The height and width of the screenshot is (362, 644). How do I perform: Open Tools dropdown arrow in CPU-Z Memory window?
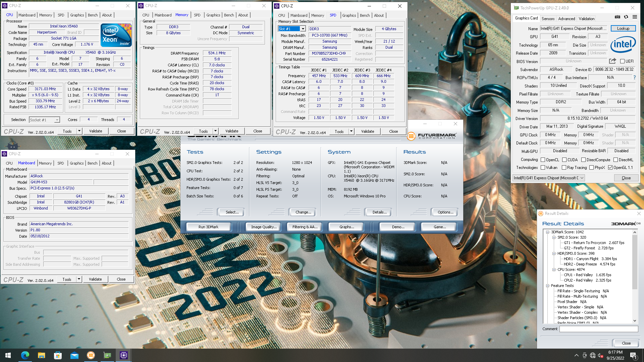coord(216,131)
